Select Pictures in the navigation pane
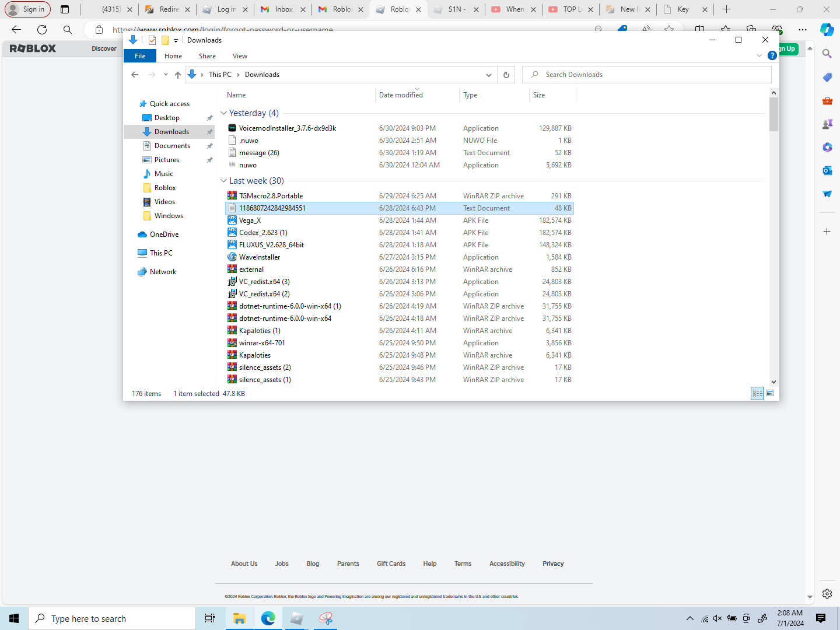This screenshot has width=840, height=630. point(167,160)
